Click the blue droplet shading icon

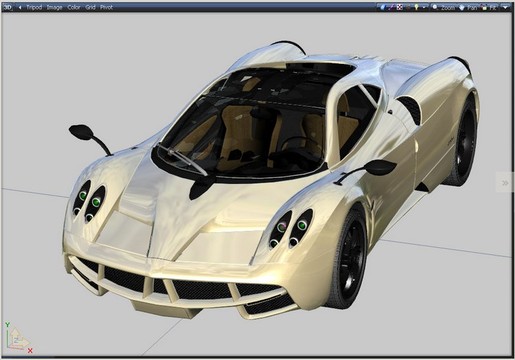click(382, 7)
